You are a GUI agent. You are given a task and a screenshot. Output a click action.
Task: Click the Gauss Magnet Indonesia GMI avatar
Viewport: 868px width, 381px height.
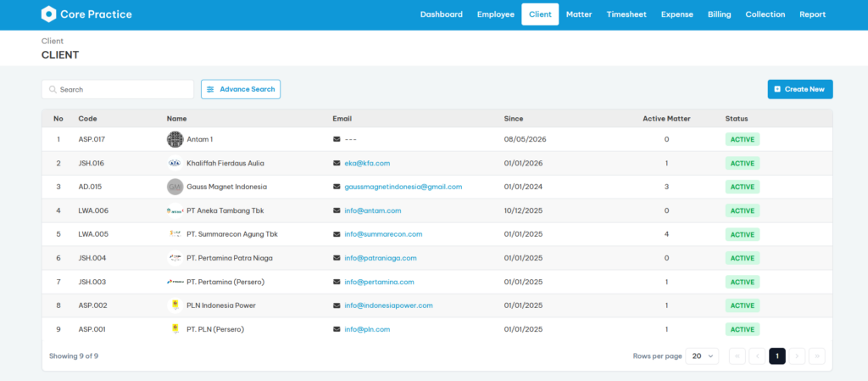click(175, 188)
